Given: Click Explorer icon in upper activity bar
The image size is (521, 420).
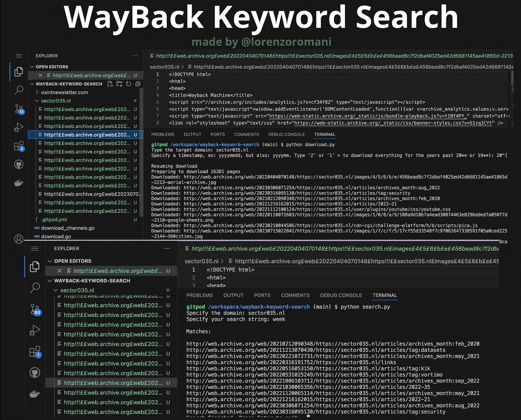Looking at the screenshot, I should point(19,72).
